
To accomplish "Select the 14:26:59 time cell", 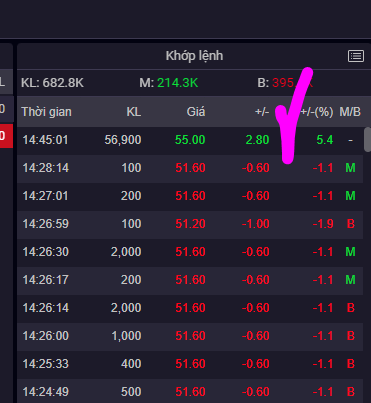I will coord(46,224).
